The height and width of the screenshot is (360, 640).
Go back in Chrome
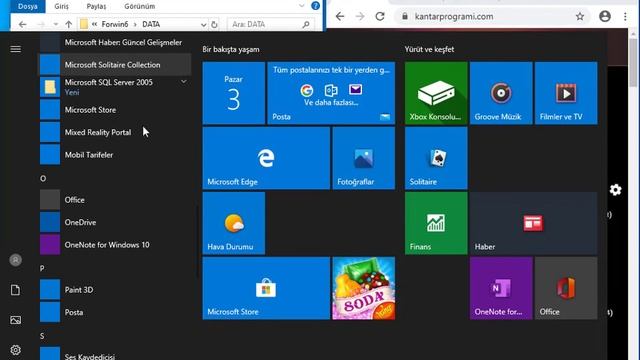coord(340,16)
